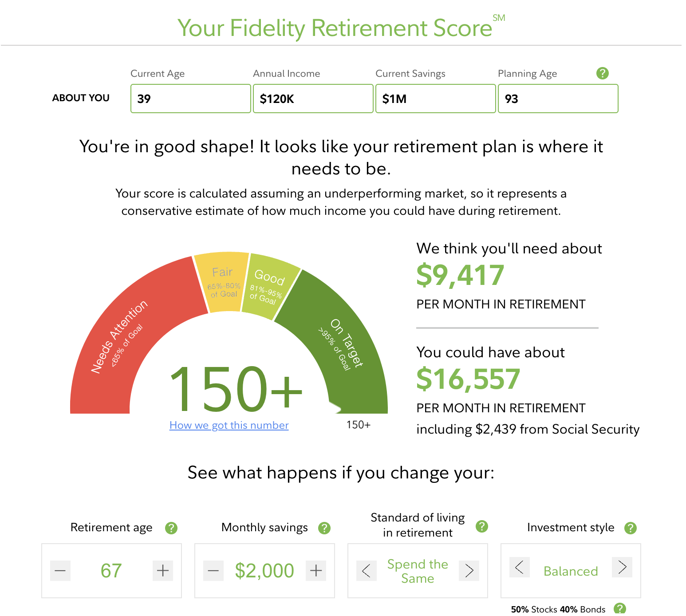Open the Standard of living help icon

click(481, 526)
